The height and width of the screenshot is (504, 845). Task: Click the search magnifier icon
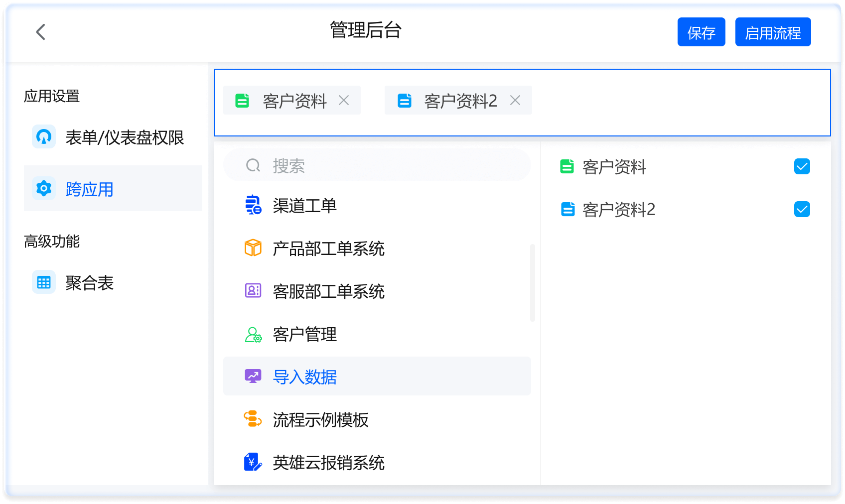click(x=253, y=165)
